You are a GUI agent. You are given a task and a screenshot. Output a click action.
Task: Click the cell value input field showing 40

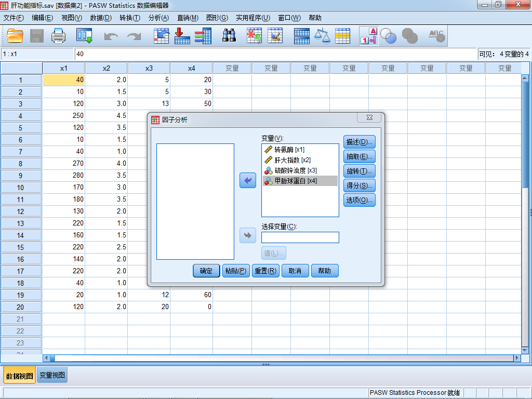pos(275,54)
